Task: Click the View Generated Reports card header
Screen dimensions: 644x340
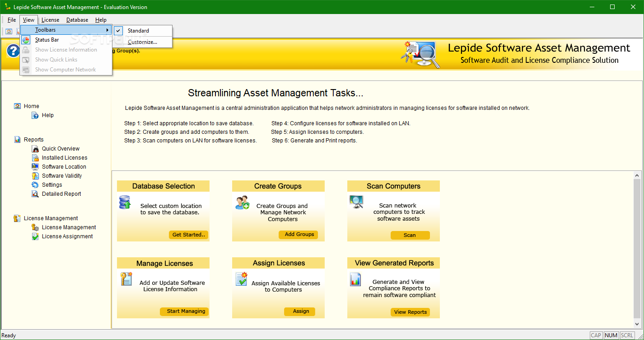Action: click(x=393, y=263)
